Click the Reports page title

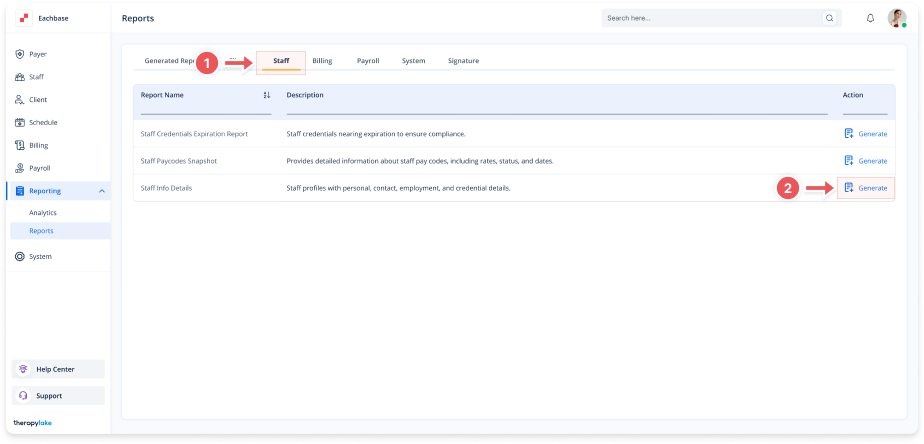(x=138, y=18)
